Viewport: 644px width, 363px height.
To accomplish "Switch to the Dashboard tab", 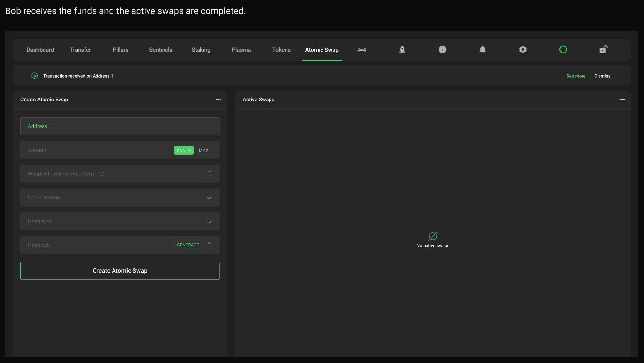I will 40,50.
